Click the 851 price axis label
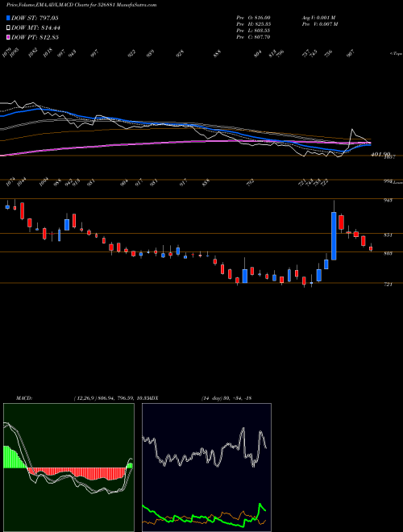The image size is (403, 532). (388, 235)
